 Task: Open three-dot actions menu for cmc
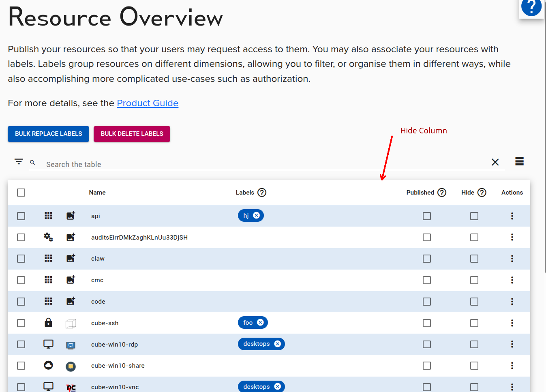point(512,280)
